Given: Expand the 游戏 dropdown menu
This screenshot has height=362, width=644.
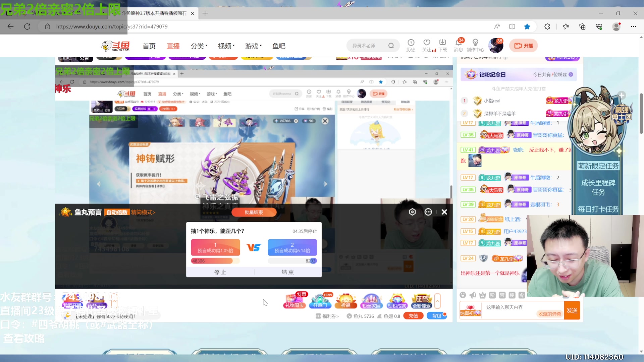Looking at the screenshot, I should [254, 46].
